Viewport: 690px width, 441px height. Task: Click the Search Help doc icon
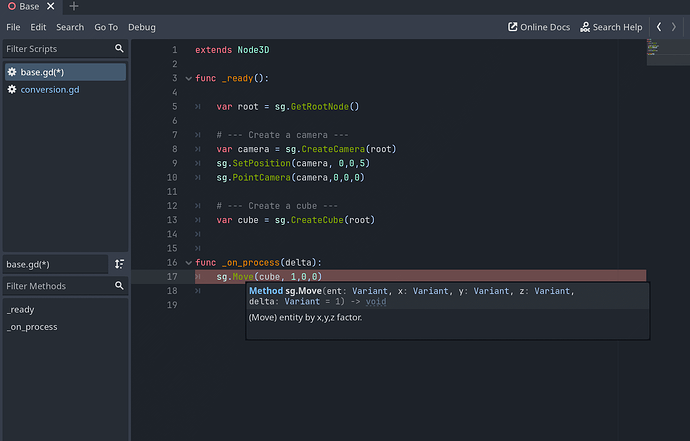pos(585,27)
